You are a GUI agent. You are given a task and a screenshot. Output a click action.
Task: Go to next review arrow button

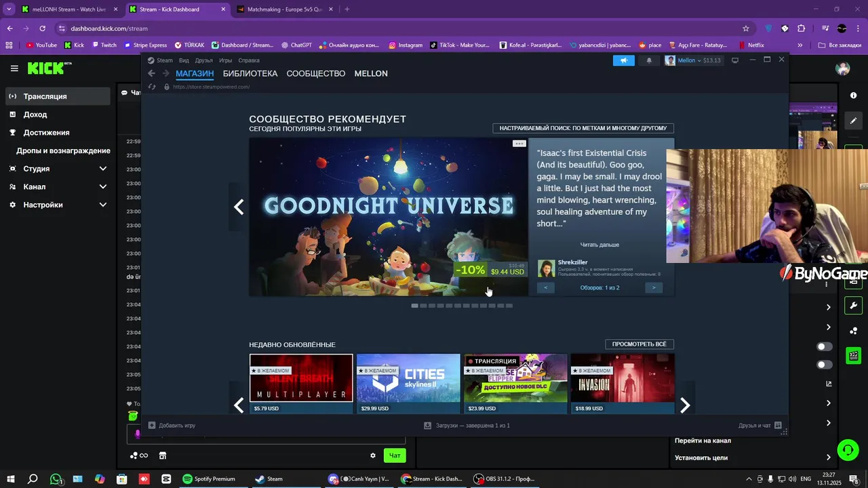(x=654, y=288)
